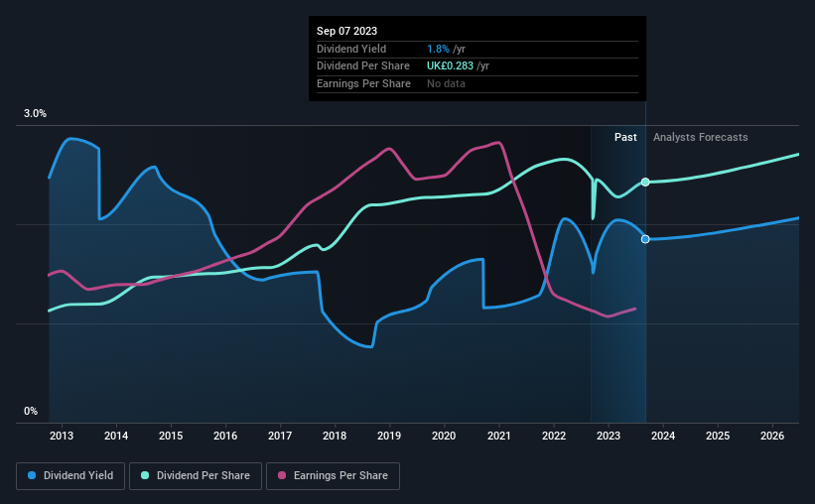Click the '0%' y-axis label
This screenshot has width=815, height=504.
tap(31, 411)
